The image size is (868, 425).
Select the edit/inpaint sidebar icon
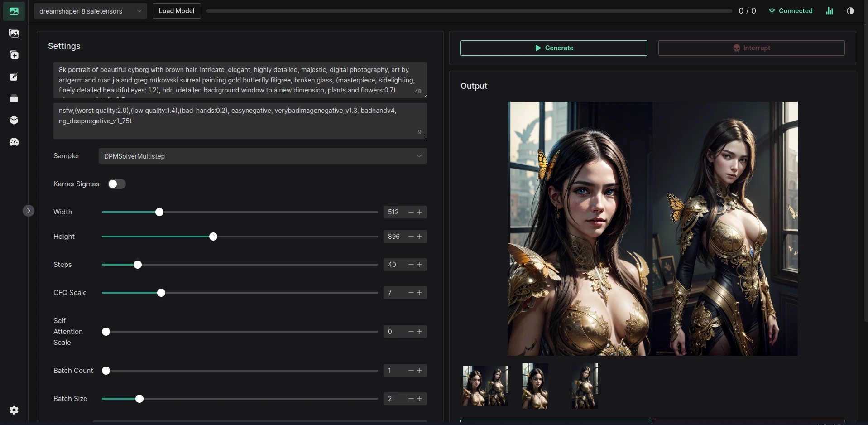14,77
